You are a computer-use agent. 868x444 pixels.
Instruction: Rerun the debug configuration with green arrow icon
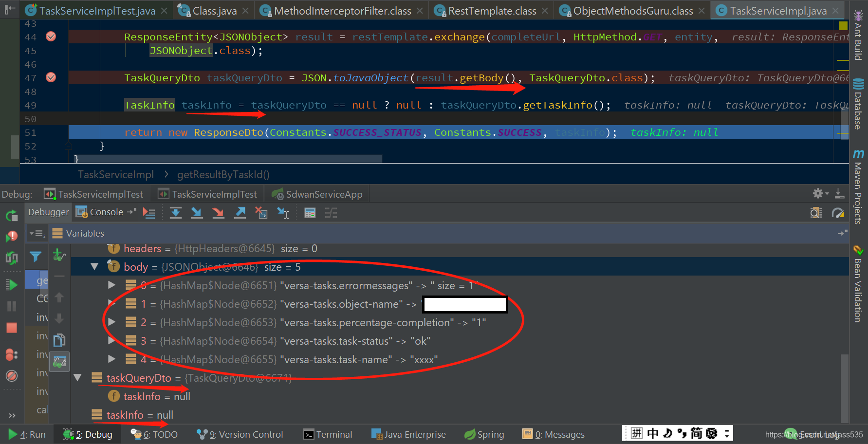click(12, 214)
